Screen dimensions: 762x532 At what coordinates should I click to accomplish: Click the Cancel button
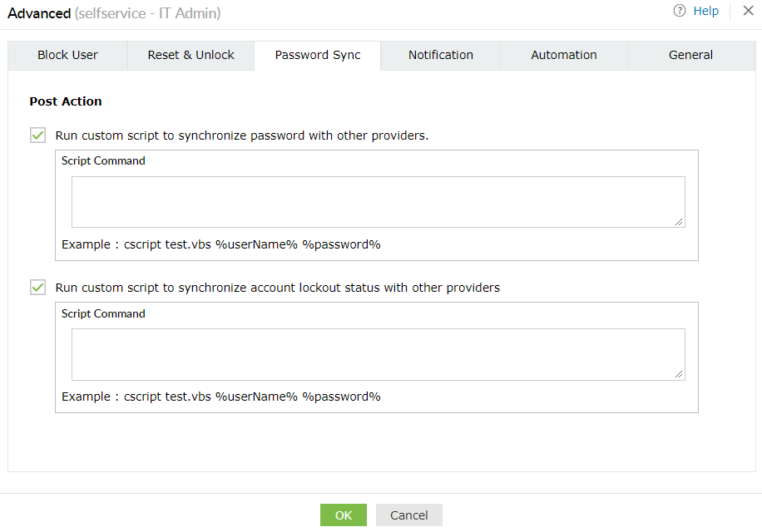[409, 515]
